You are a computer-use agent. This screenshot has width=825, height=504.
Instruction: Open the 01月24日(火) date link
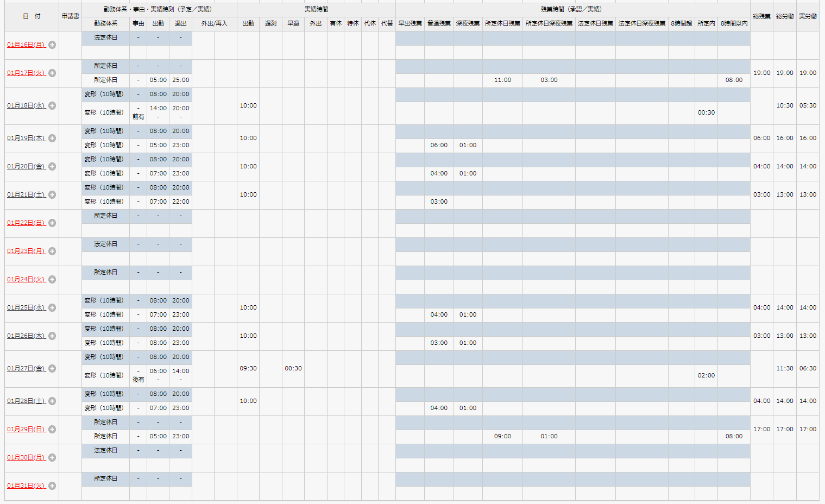tap(26, 280)
